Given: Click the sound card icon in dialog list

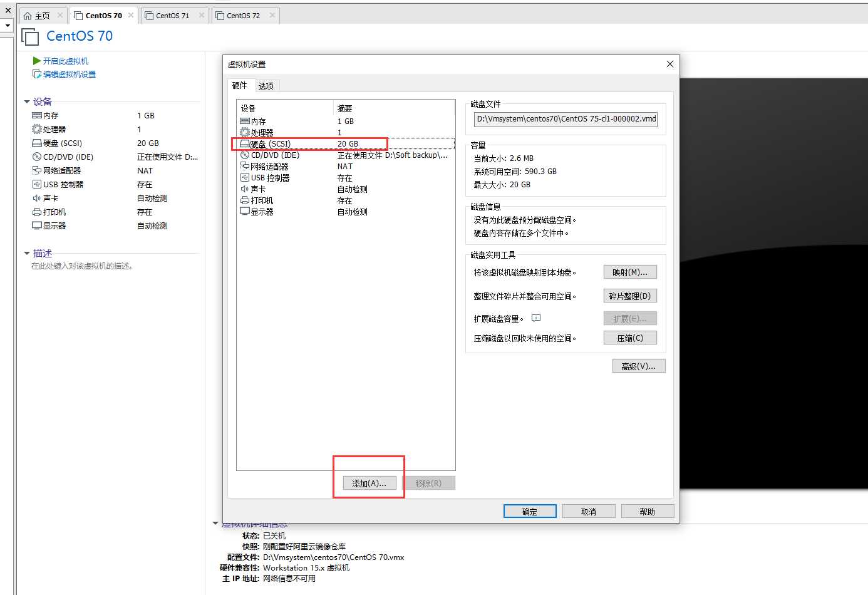Looking at the screenshot, I should (245, 189).
